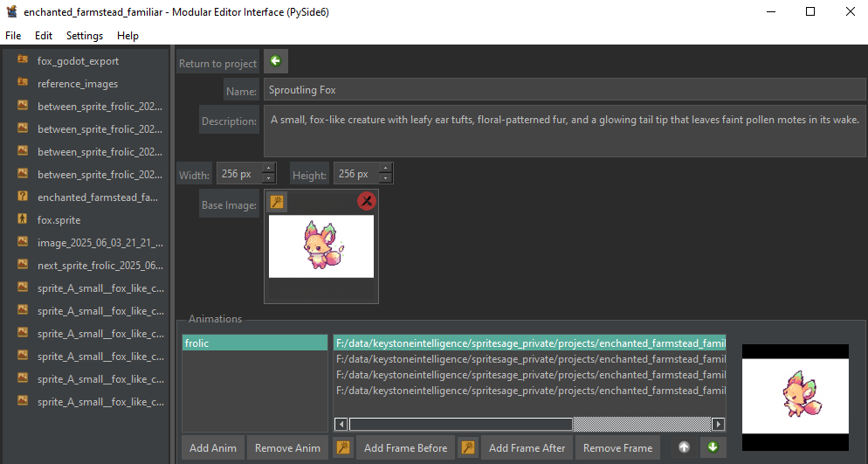This screenshot has height=464, width=868.
Task: Click image icon beside next_sprite_frolic_2025_06...
Action: point(23,264)
